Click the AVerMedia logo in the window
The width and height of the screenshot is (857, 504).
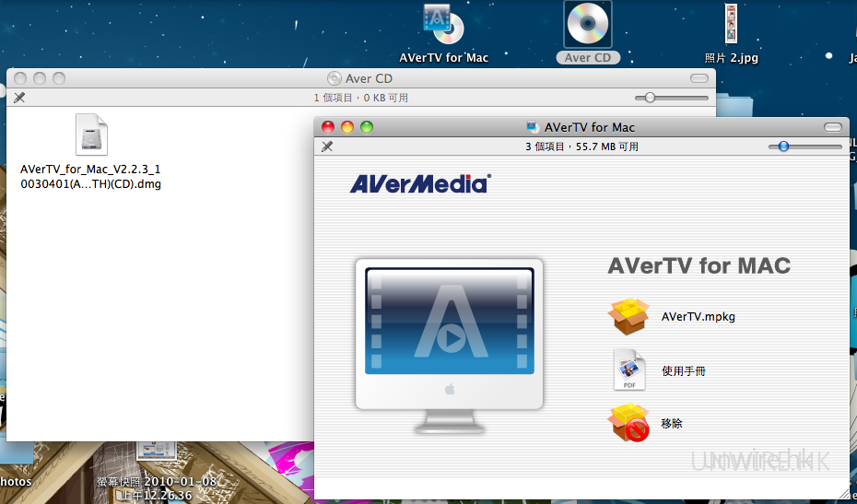tap(419, 183)
